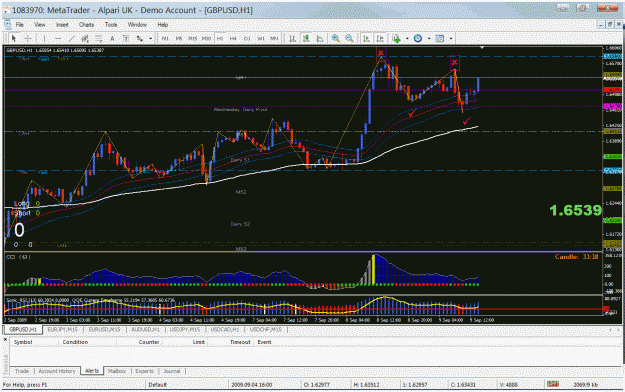
Task: Switch to the EURJPY,M15 chart tab
Action: [x=62, y=330]
